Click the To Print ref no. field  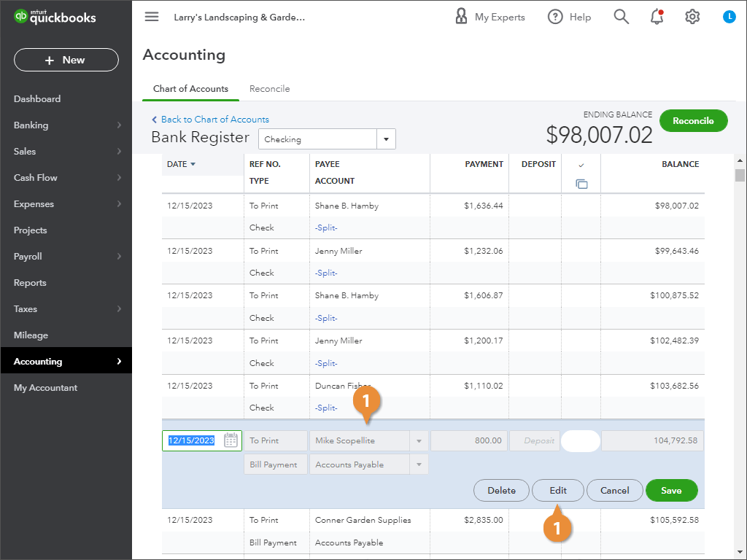coord(275,441)
